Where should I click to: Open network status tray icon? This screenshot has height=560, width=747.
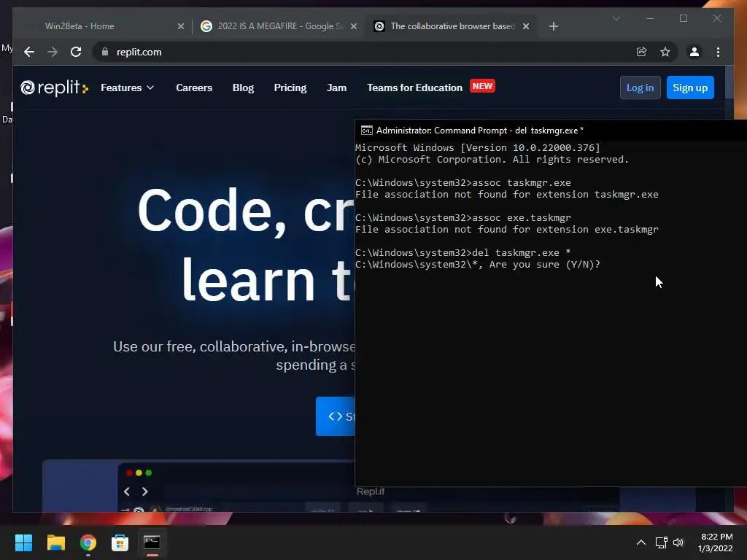(x=661, y=542)
